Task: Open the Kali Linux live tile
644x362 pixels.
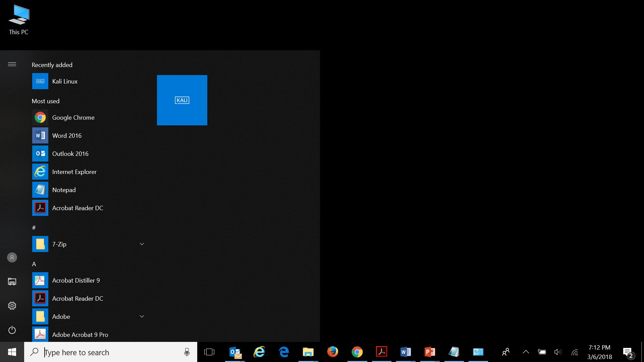Action: [x=182, y=100]
